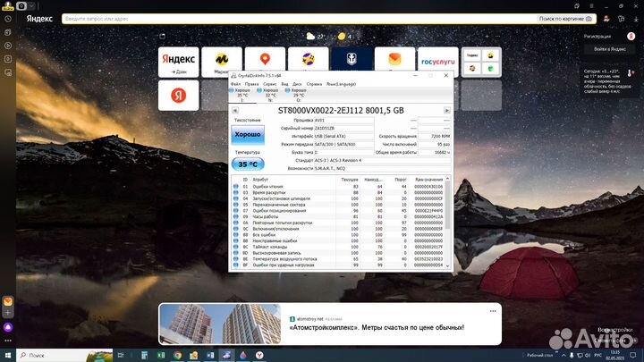644x362 pixels.
Task: Select the Температура воздушного потока row
Action: (338, 259)
